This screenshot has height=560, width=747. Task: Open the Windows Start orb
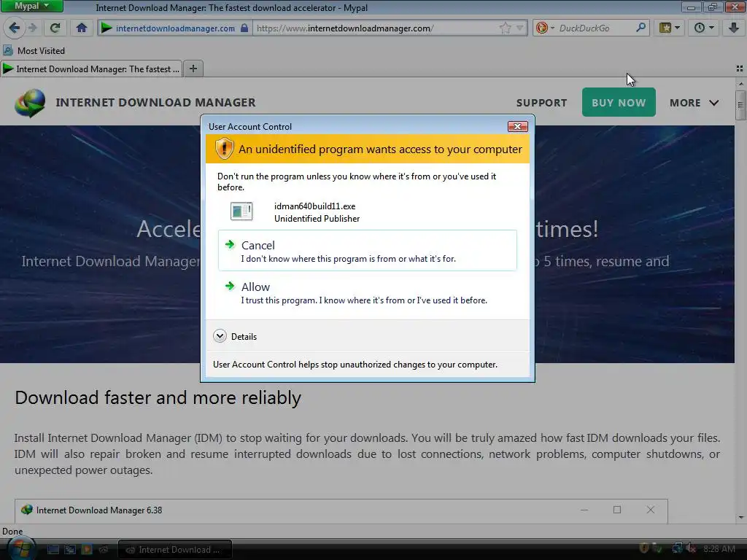[20, 548]
